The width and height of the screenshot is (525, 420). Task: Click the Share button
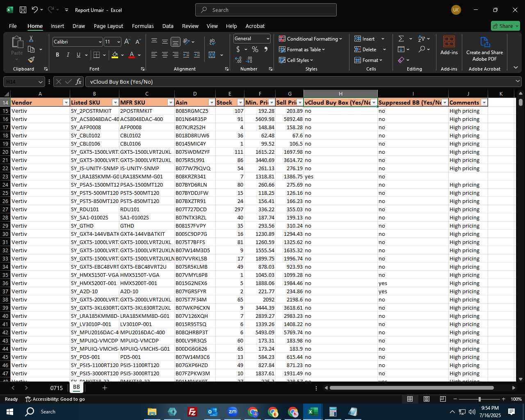coord(505,26)
